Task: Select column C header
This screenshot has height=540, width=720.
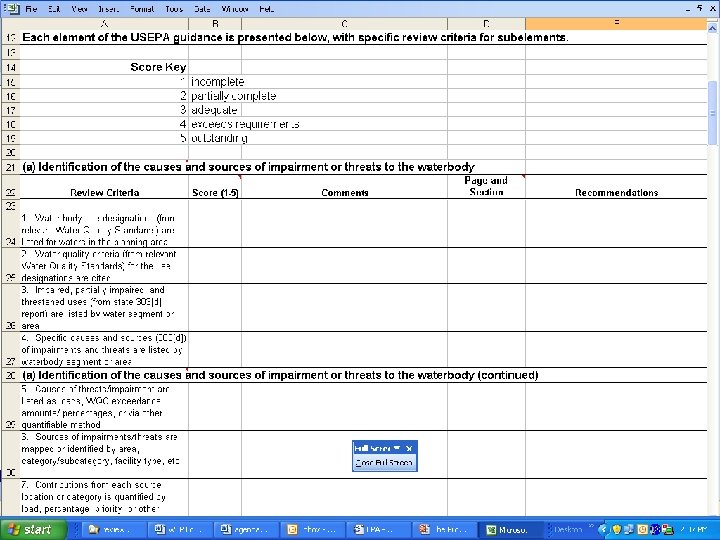Action: [x=344, y=23]
